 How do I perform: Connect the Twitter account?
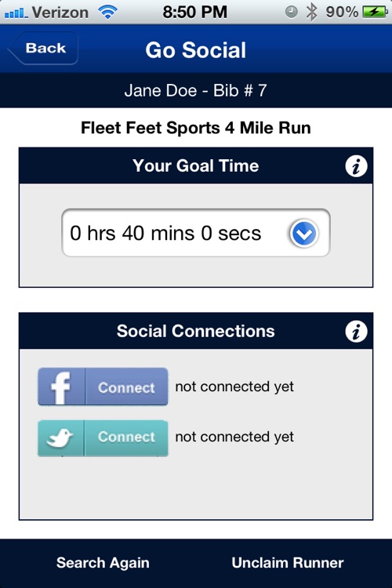[x=126, y=437]
